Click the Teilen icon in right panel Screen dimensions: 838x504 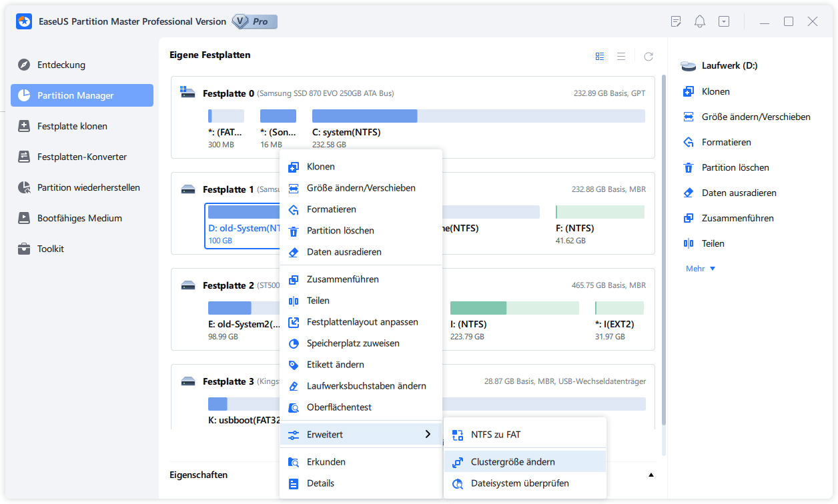pos(689,243)
